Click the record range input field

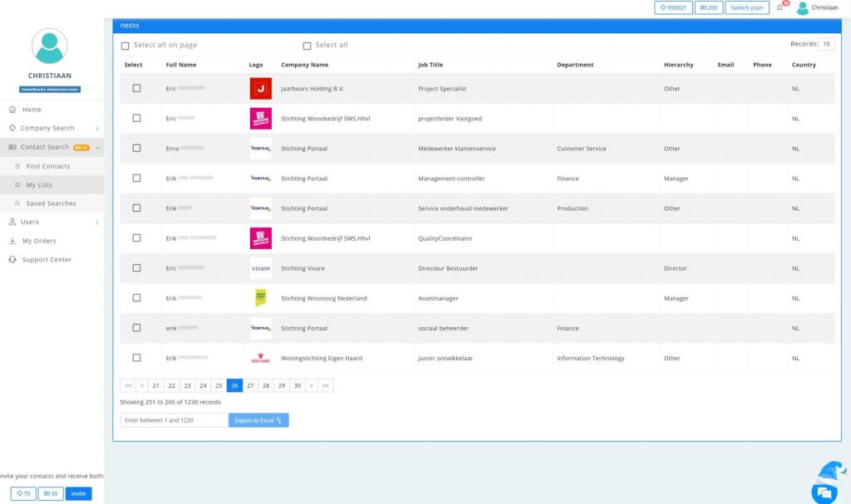pos(174,421)
